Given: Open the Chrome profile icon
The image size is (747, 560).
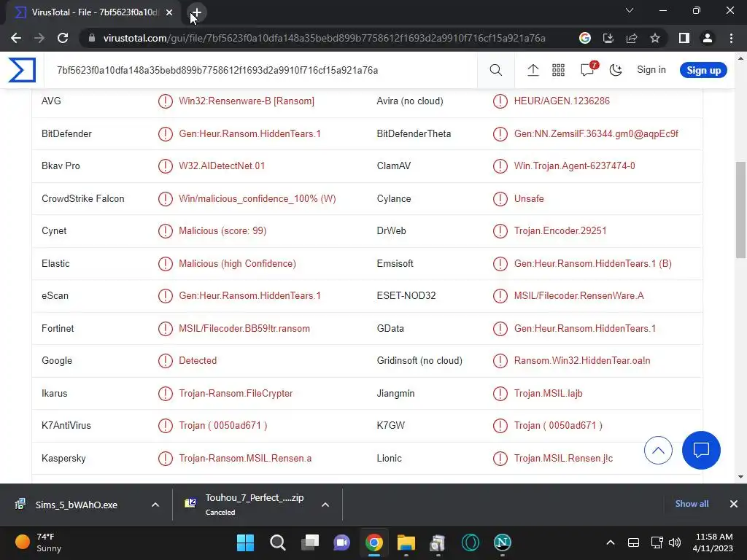Looking at the screenshot, I should (x=708, y=38).
